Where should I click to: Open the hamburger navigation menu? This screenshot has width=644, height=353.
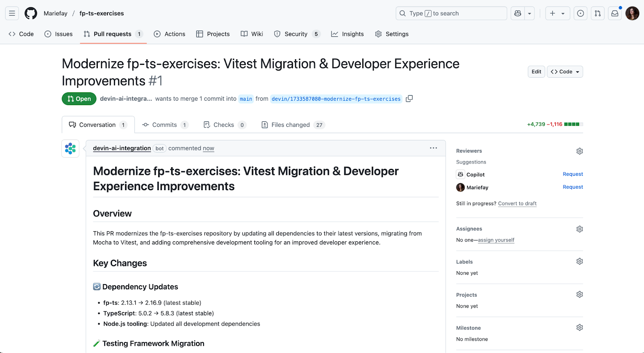click(12, 13)
